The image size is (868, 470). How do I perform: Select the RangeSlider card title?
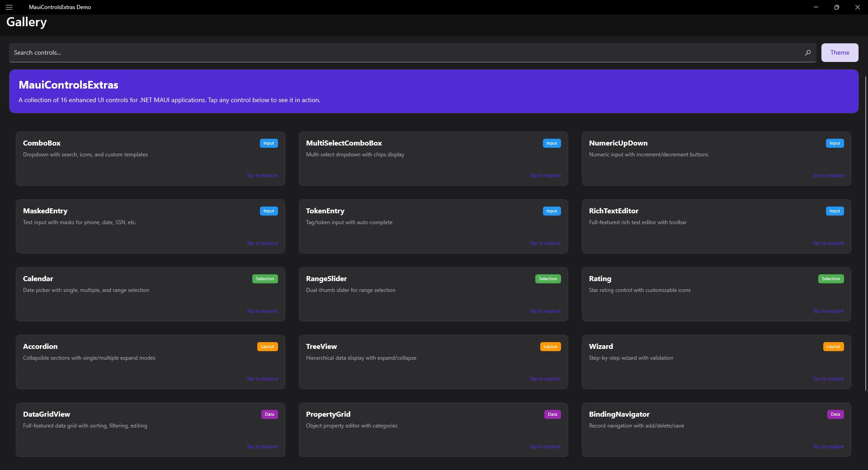pos(326,278)
